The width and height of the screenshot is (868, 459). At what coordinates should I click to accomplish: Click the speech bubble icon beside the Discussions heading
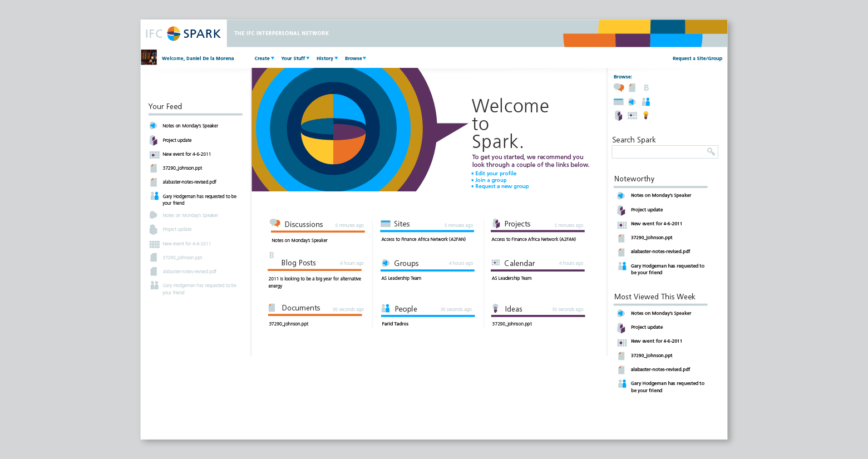(275, 223)
